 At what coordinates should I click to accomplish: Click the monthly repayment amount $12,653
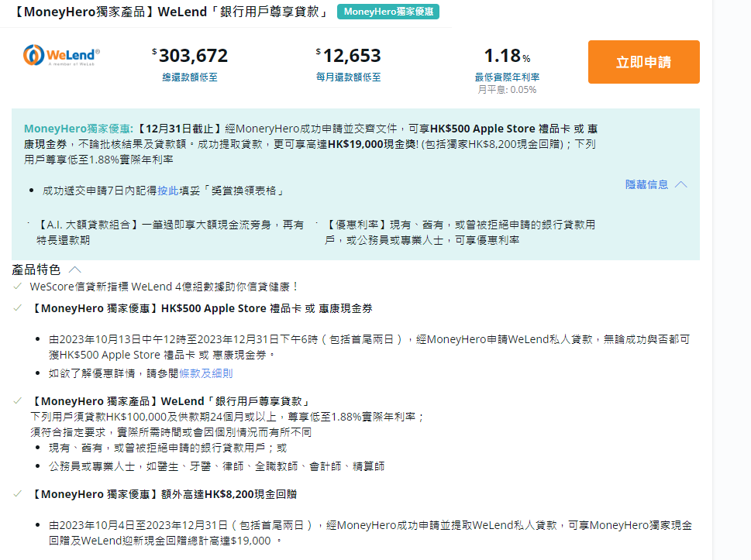pyautogui.click(x=348, y=56)
